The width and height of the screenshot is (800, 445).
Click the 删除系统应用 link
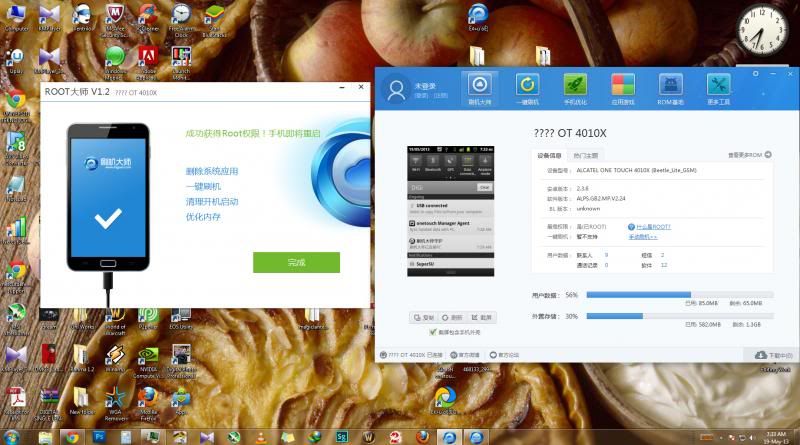click(212, 171)
